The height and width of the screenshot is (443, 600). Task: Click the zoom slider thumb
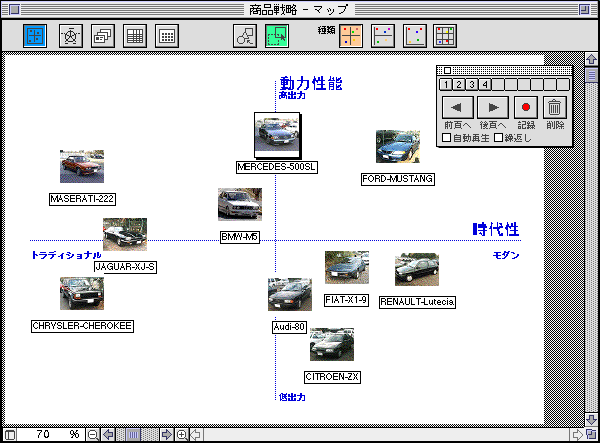(133, 435)
